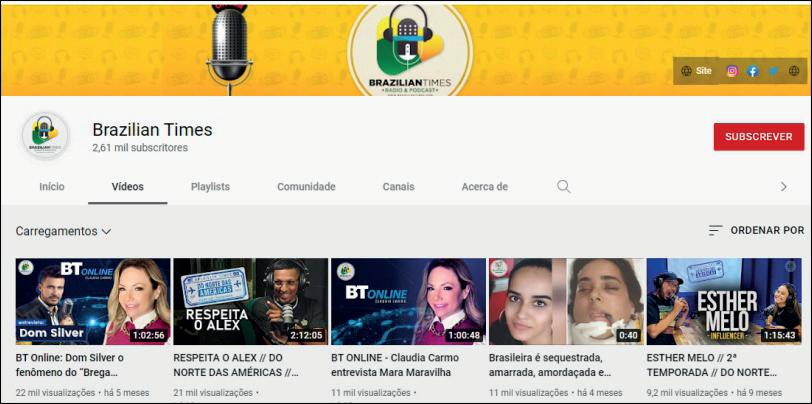Click the last globe icon in banner links
This screenshot has width=812, height=404.
click(794, 71)
